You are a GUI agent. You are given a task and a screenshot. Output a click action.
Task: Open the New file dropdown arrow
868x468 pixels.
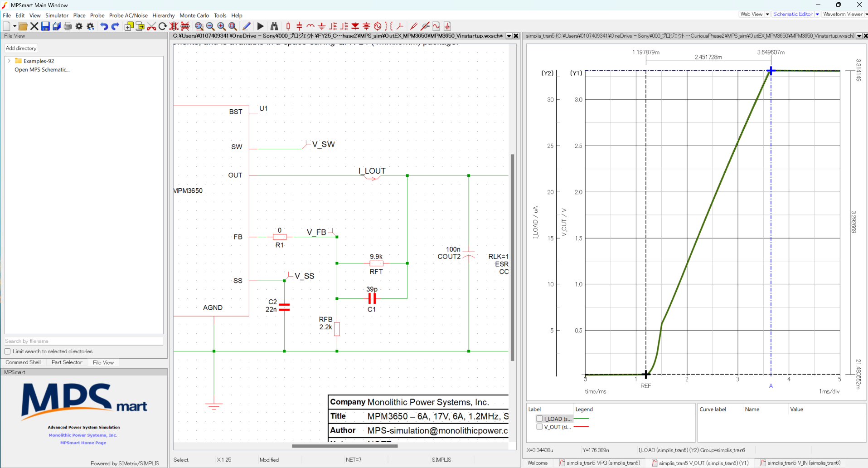click(x=15, y=26)
